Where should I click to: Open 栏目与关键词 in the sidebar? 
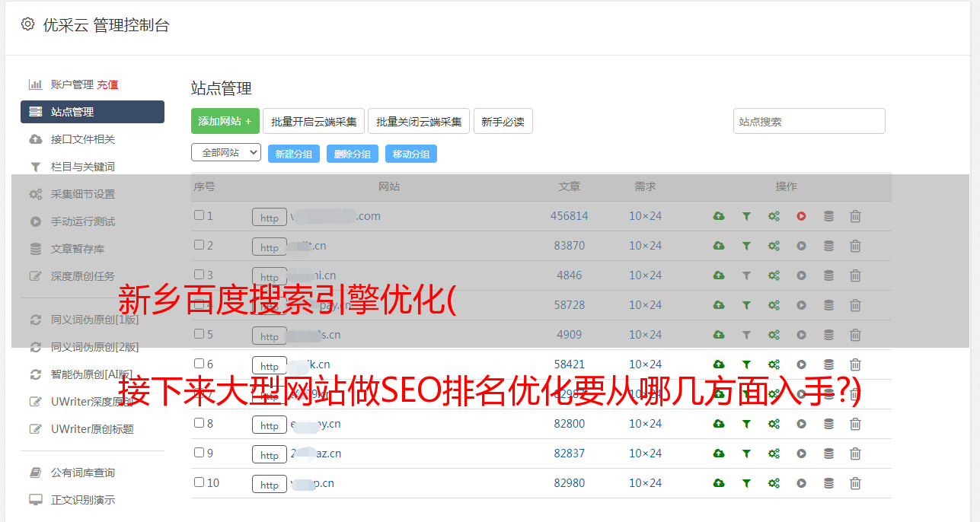coord(83,167)
